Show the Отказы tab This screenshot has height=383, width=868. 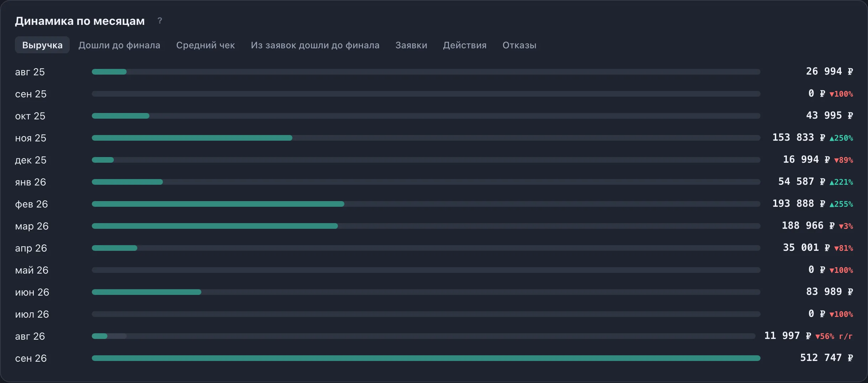[519, 45]
